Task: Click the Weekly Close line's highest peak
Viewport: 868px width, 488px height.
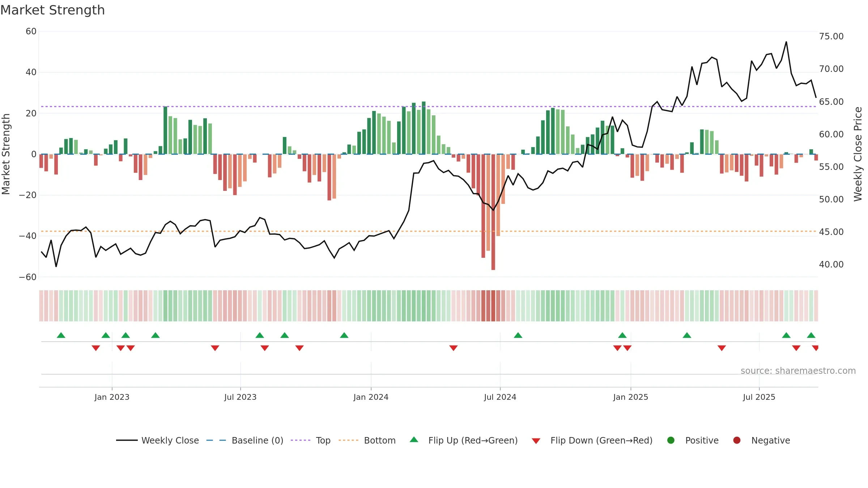Action: [x=786, y=42]
